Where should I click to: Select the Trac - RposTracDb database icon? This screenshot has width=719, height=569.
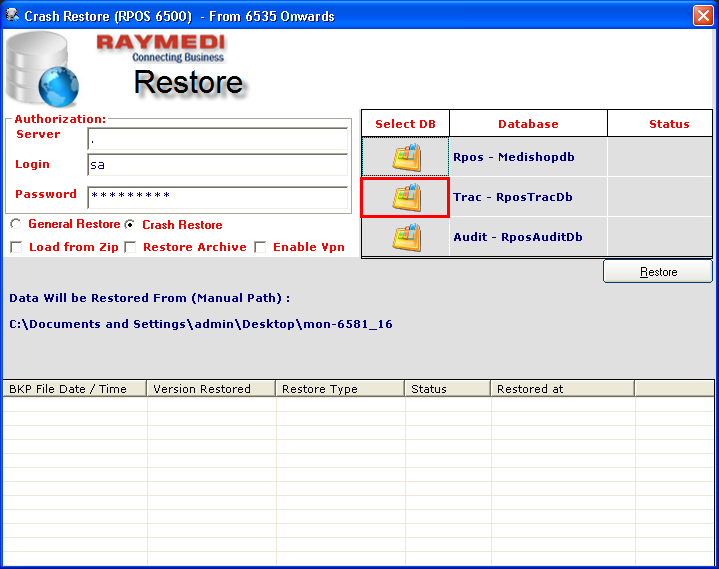[x=406, y=198]
